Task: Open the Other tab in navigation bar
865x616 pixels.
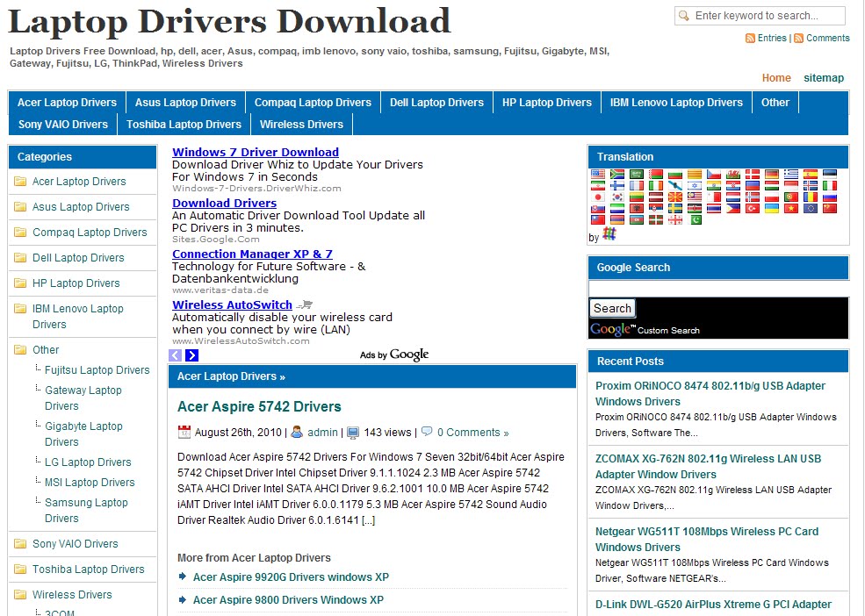Action: pyautogui.click(x=775, y=102)
